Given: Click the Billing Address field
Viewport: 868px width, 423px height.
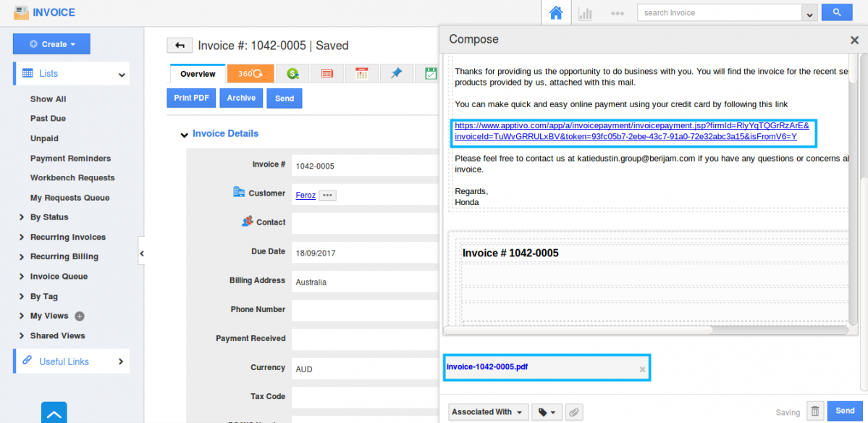Looking at the screenshot, I should [x=366, y=282].
